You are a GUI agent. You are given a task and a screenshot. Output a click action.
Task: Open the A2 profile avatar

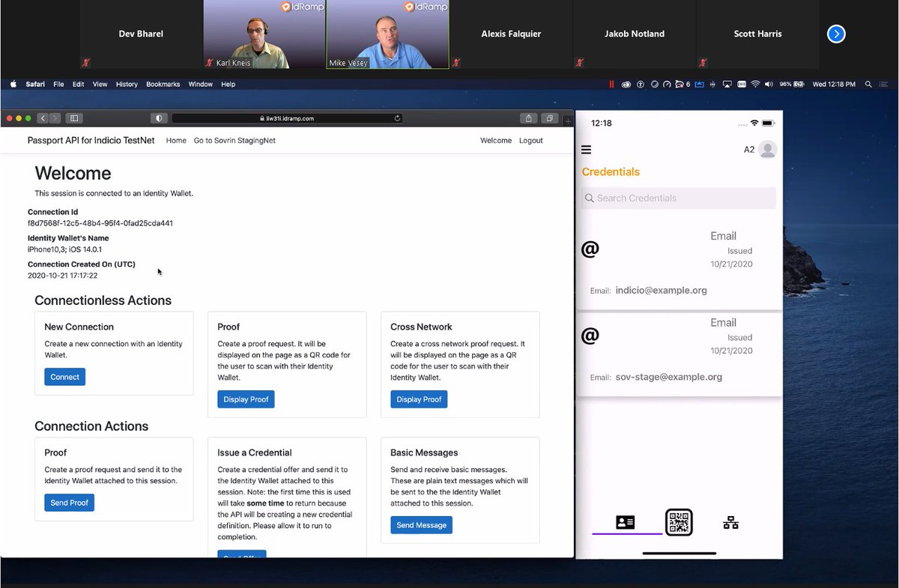767,150
